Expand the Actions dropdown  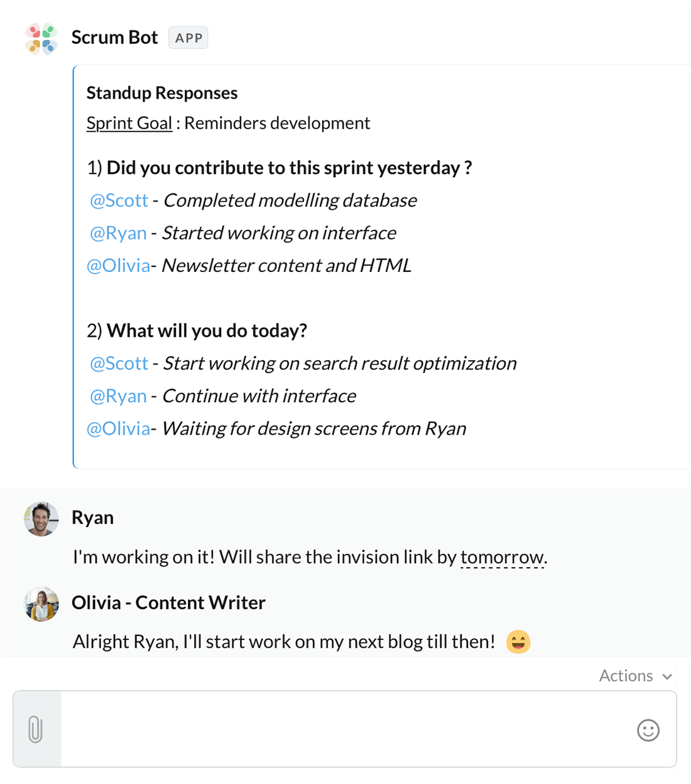[636, 675]
